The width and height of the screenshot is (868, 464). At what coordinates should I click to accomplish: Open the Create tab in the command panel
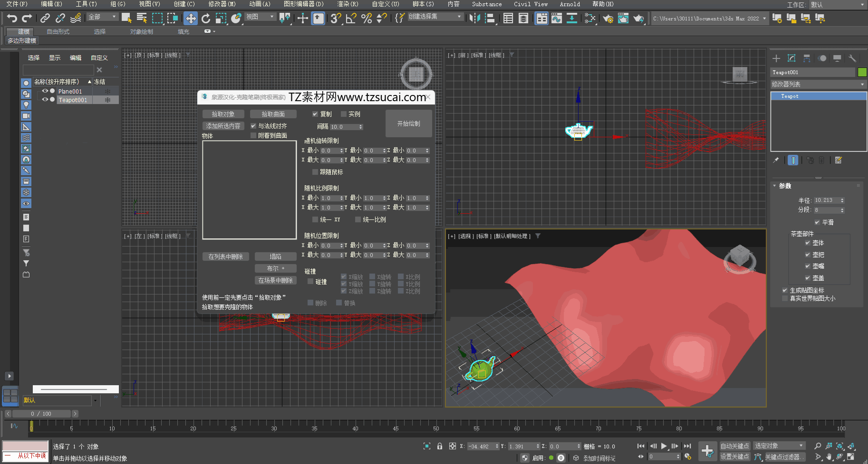tap(776, 58)
